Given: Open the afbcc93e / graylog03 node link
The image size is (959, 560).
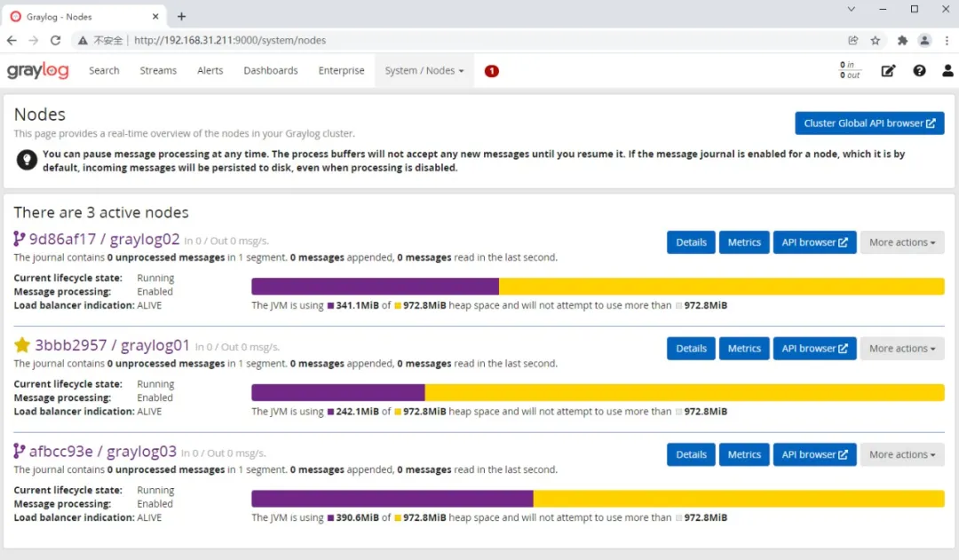Looking at the screenshot, I should coord(103,452).
